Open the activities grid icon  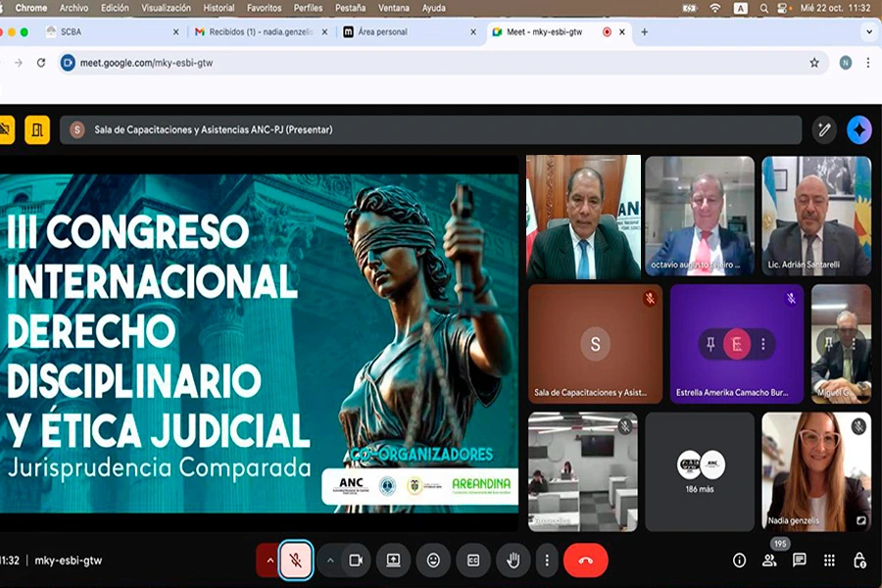(x=829, y=560)
